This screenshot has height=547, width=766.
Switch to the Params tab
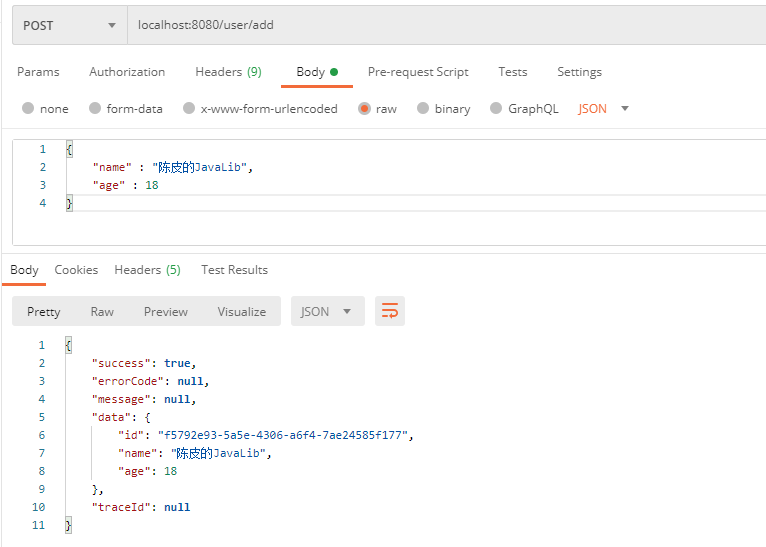pos(38,72)
